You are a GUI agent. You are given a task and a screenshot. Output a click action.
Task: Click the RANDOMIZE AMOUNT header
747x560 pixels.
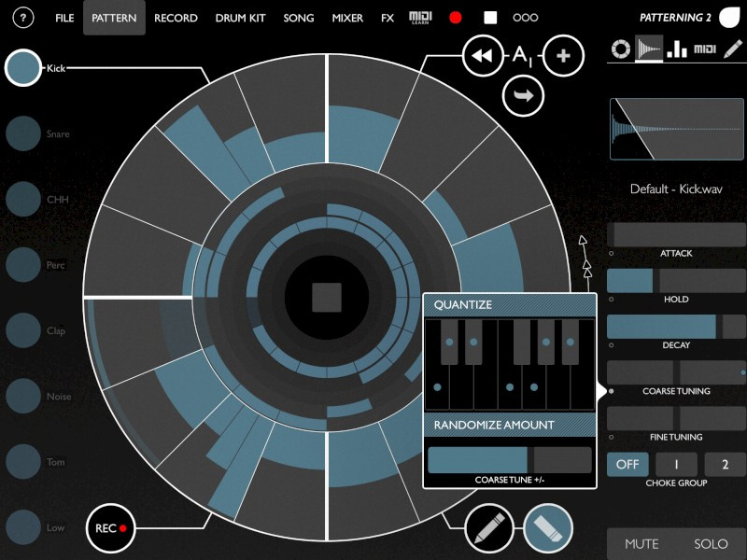coord(510,426)
